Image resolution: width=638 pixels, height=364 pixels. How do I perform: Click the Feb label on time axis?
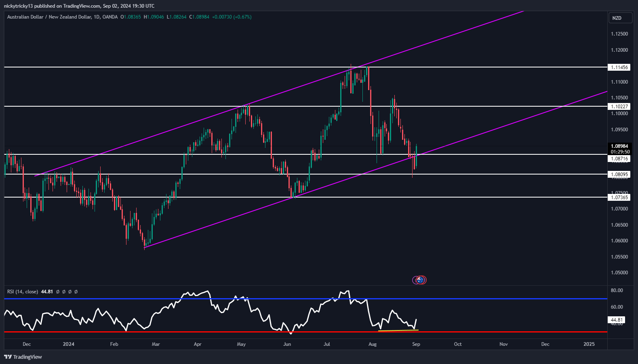click(x=114, y=344)
